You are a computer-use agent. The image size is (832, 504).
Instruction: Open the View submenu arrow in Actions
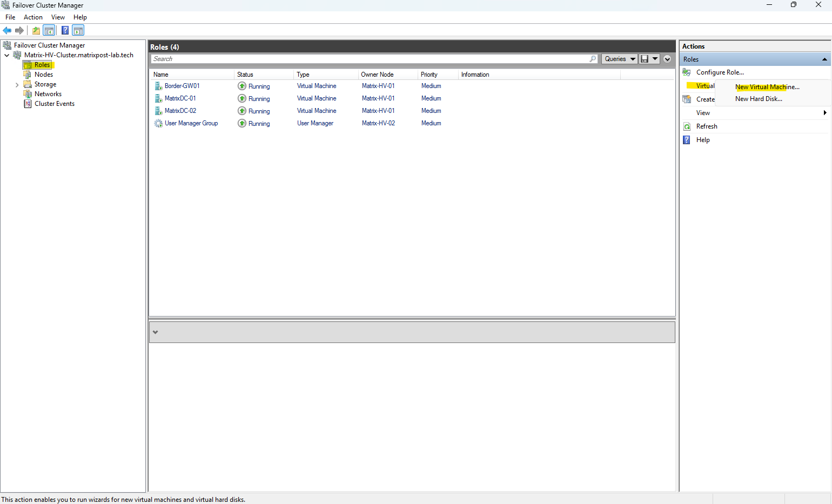(x=825, y=113)
